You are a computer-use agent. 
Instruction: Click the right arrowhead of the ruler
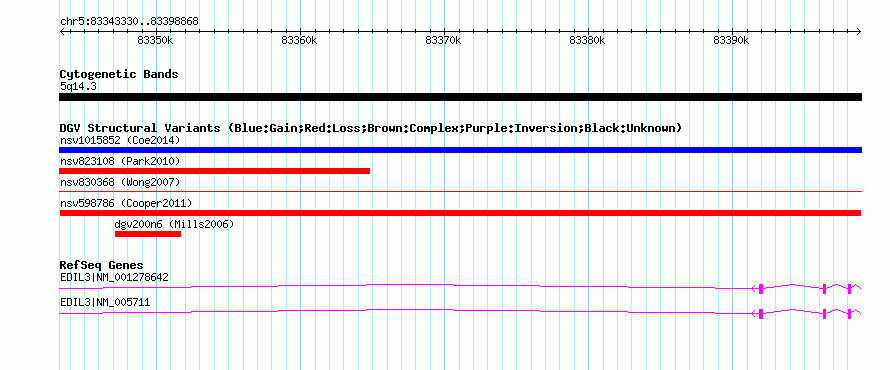[859, 31]
